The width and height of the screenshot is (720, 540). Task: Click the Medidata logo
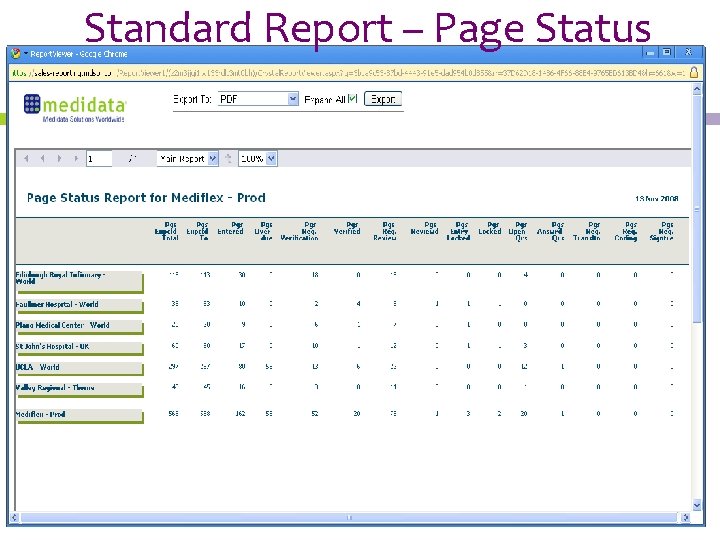point(75,108)
